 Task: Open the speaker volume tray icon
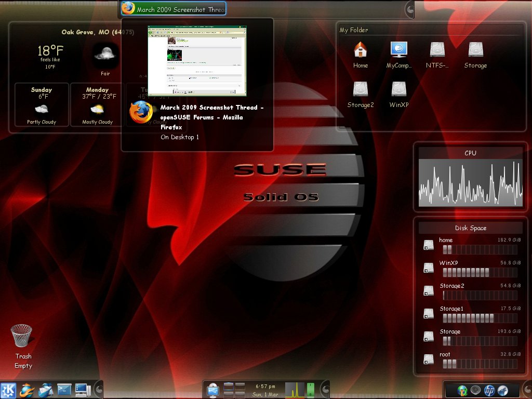[475, 391]
